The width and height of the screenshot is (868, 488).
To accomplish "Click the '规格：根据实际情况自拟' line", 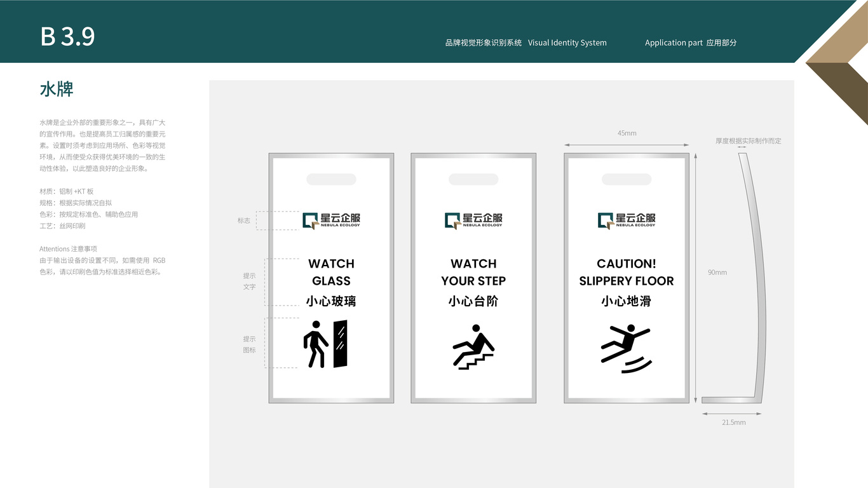I will pyautogui.click(x=76, y=203).
